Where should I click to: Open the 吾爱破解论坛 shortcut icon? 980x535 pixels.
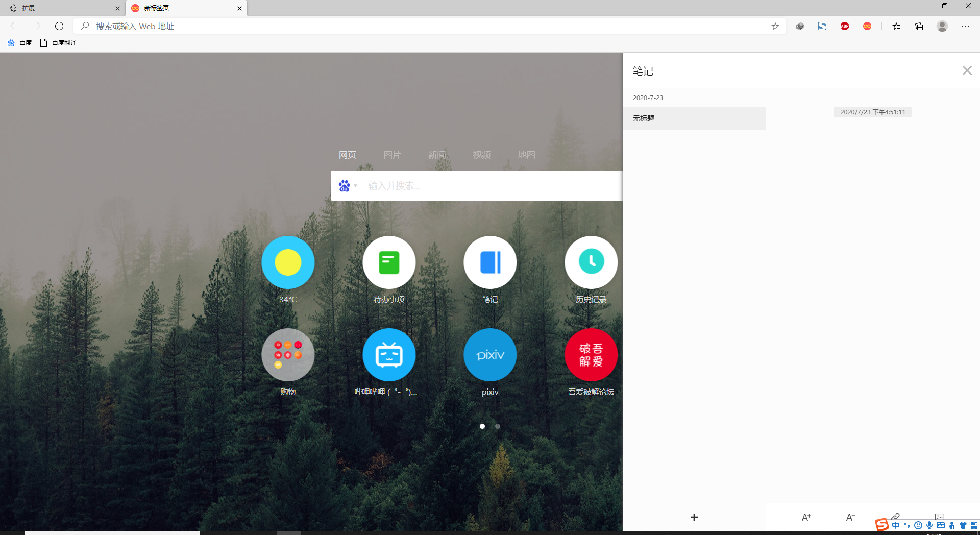click(x=591, y=355)
